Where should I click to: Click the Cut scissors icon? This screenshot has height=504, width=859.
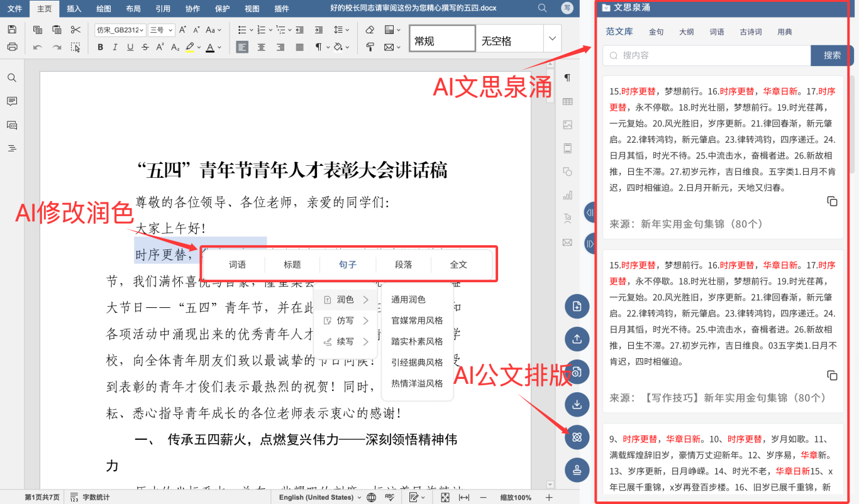pyautogui.click(x=75, y=30)
